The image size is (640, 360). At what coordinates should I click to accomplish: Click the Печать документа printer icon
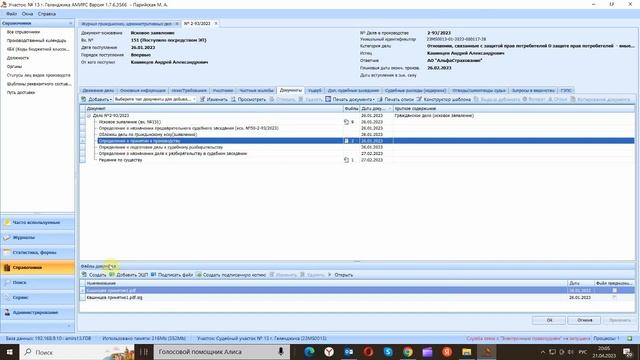point(328,99)
